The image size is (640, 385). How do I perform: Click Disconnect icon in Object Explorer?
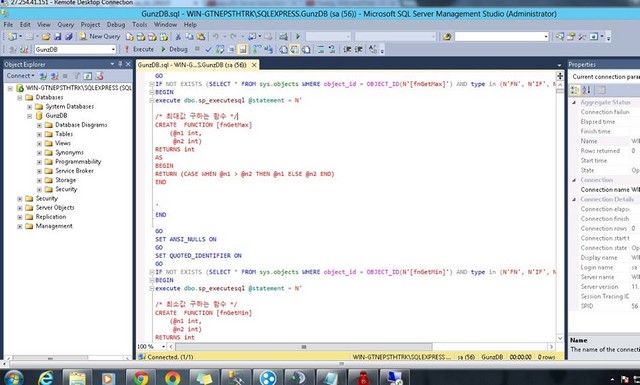pos(54,76)
